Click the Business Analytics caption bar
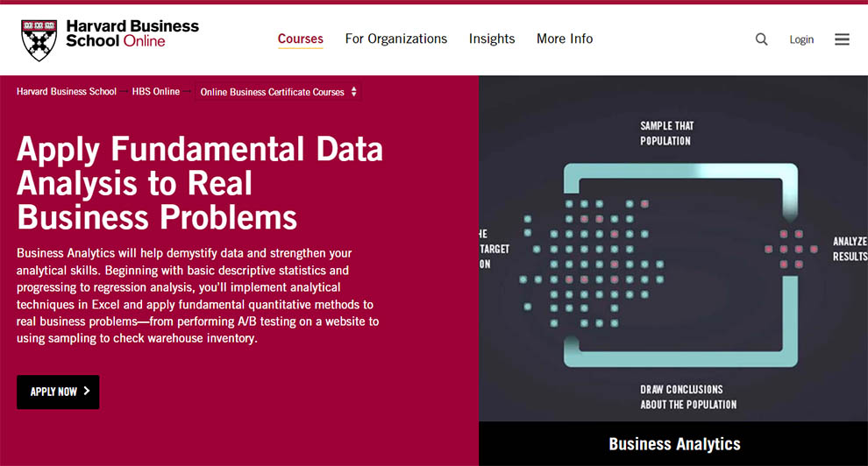Viewport: 868px width, 466px height. pyautogui.click(x=673, y=444)
